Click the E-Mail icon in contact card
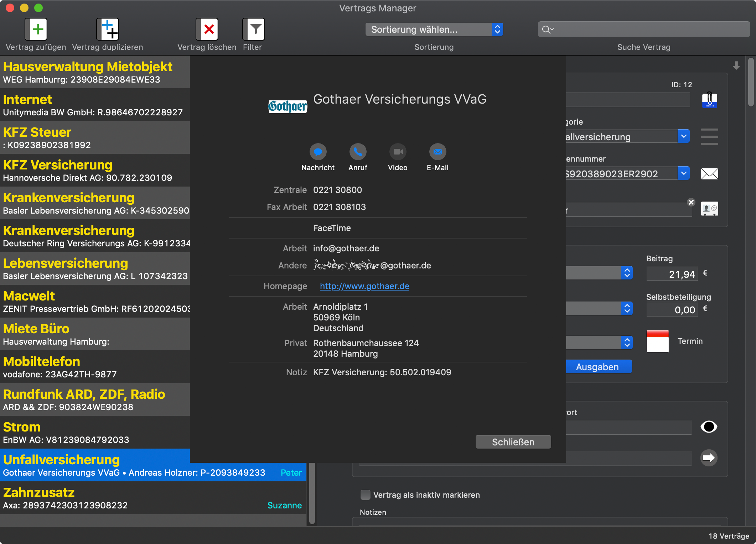This screenshot has height=544, width=756. pyautogui.click(x=437, y=152)
